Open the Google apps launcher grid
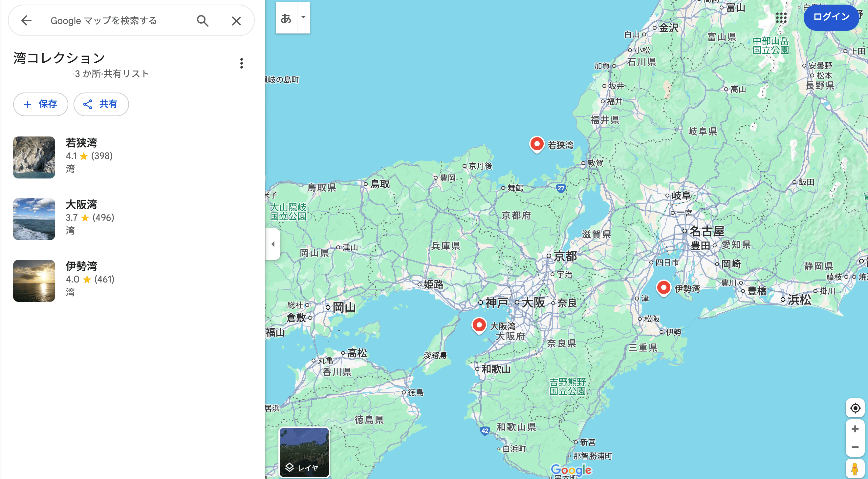 [x=781, y=18]
